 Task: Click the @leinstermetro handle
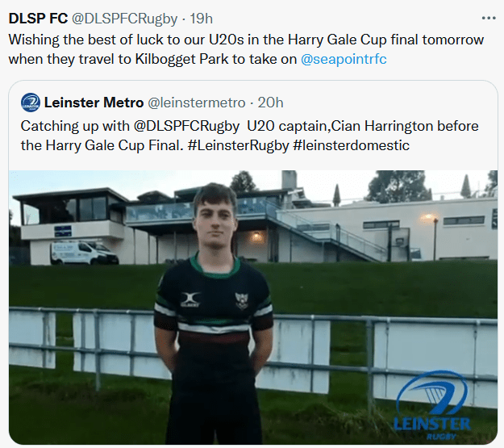196,103
